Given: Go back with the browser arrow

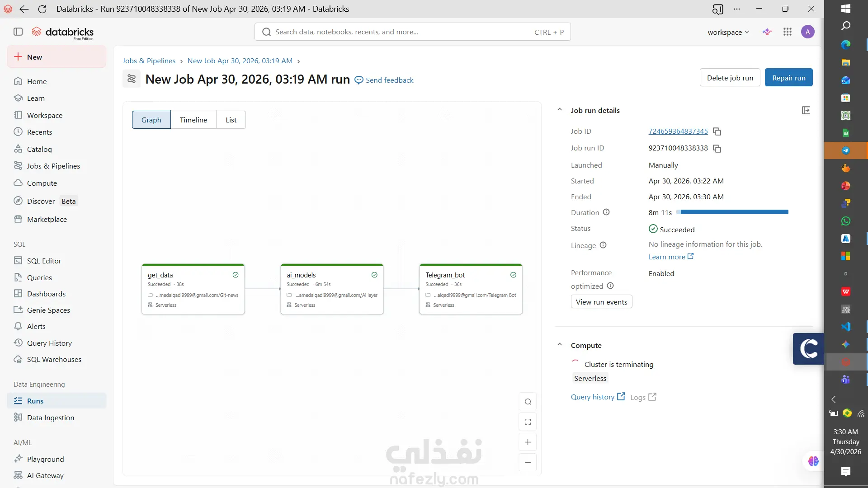Looking at the screenshot, I should (x=24, y=9).
